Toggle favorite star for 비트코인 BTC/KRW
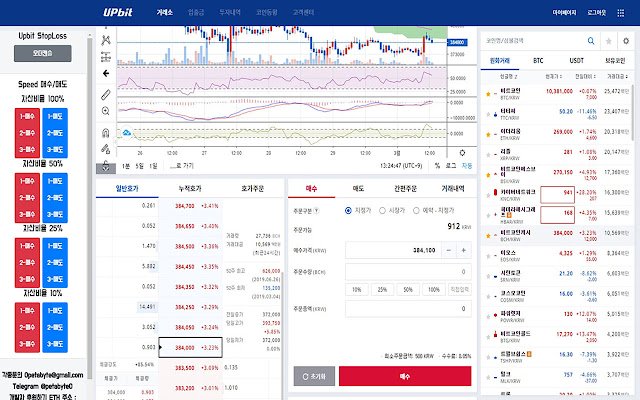This screenshot has width=640, height=400. coord(488,94)
